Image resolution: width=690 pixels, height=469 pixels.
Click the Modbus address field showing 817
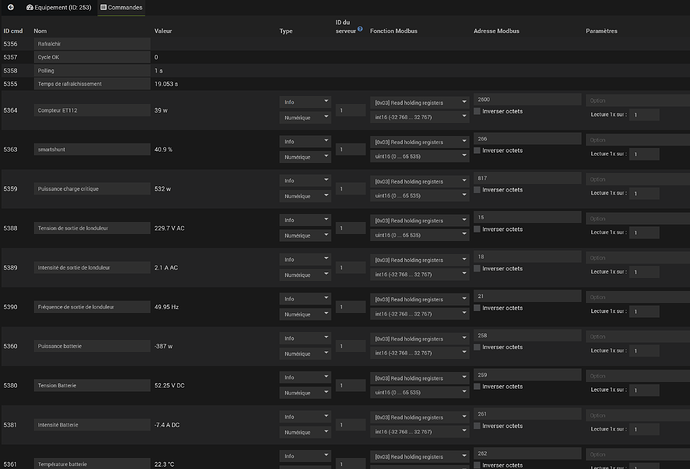[x=525, y=178]
